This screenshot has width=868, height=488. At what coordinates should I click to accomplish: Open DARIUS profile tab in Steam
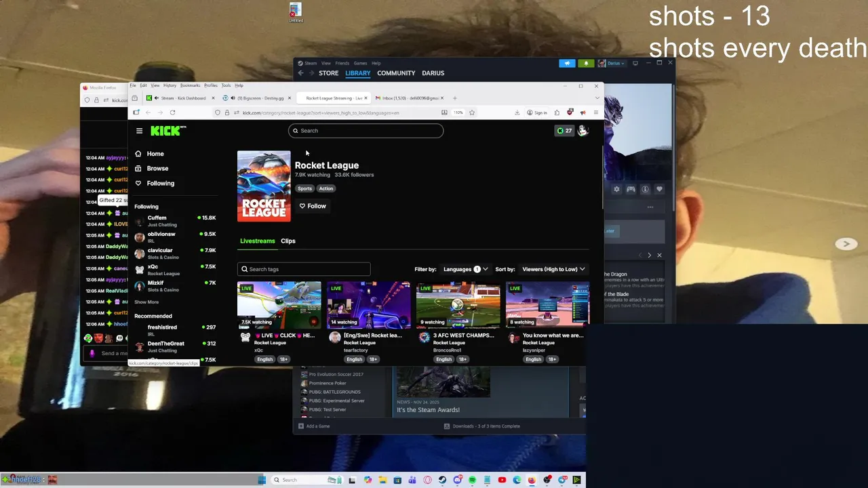pos(433,73)
